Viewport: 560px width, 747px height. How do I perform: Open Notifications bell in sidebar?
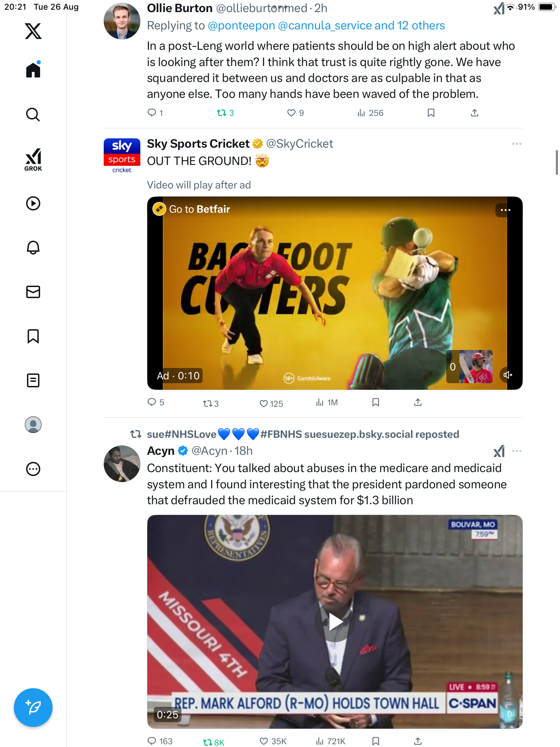(33, 247)
